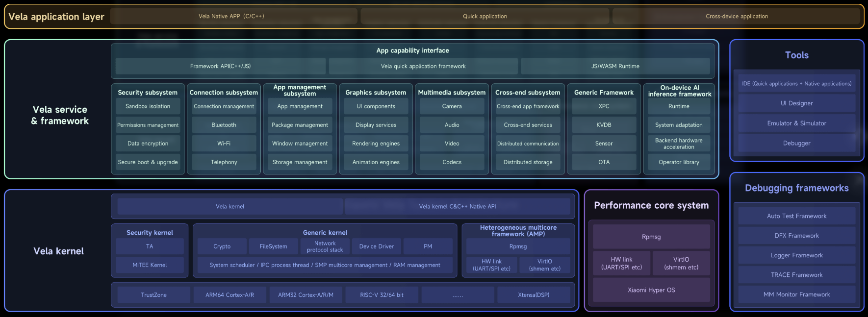Select the UI components box
868x317 pixels.
[x=376, y=106]
